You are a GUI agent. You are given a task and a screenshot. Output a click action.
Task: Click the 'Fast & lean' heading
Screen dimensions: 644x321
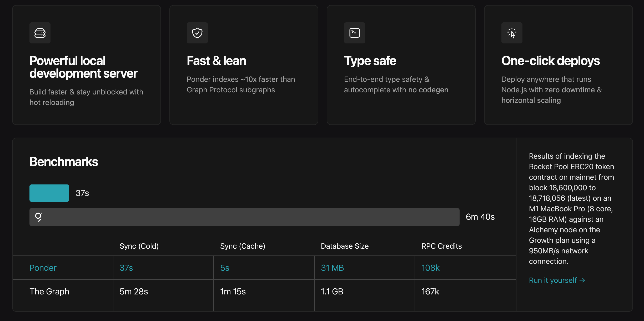(x=217, y=61)
